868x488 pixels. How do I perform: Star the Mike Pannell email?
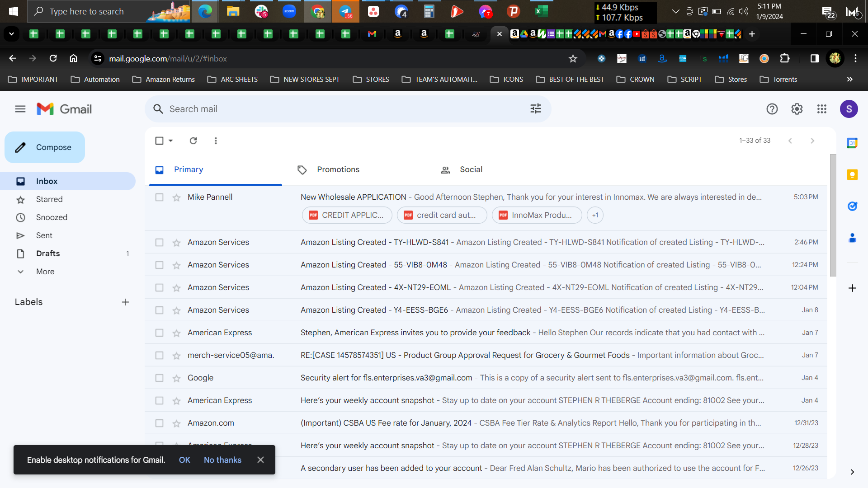176,197
